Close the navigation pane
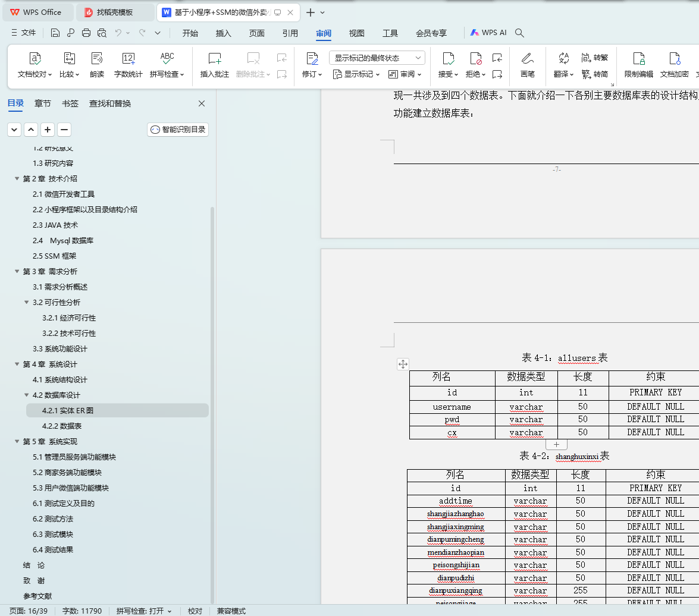 pos(202,103)
